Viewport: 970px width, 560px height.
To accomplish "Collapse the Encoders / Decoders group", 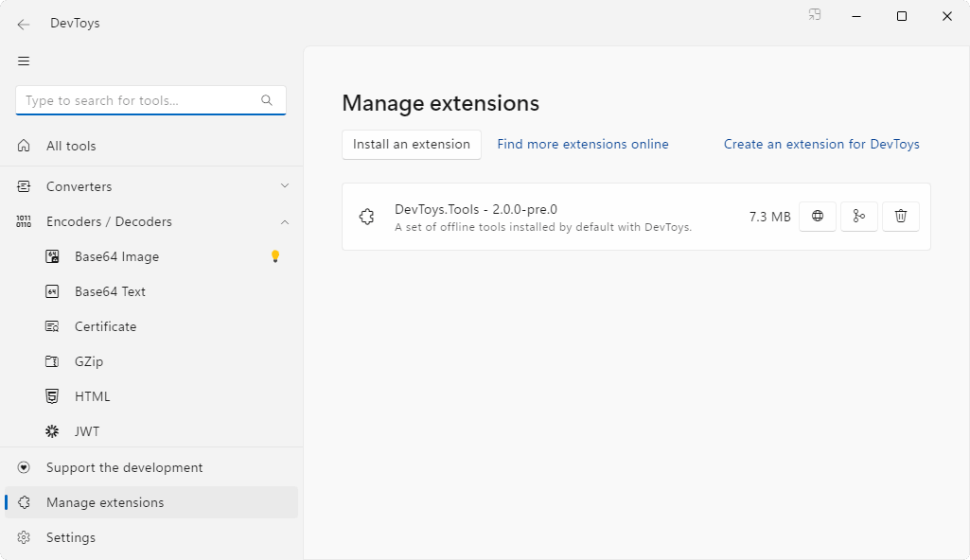I will [285, 221].
